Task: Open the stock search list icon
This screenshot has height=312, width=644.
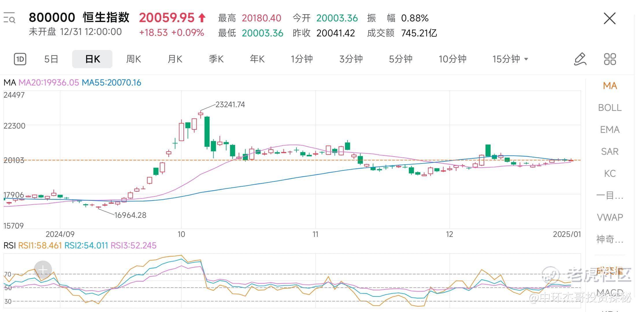Action: point(9,18)
